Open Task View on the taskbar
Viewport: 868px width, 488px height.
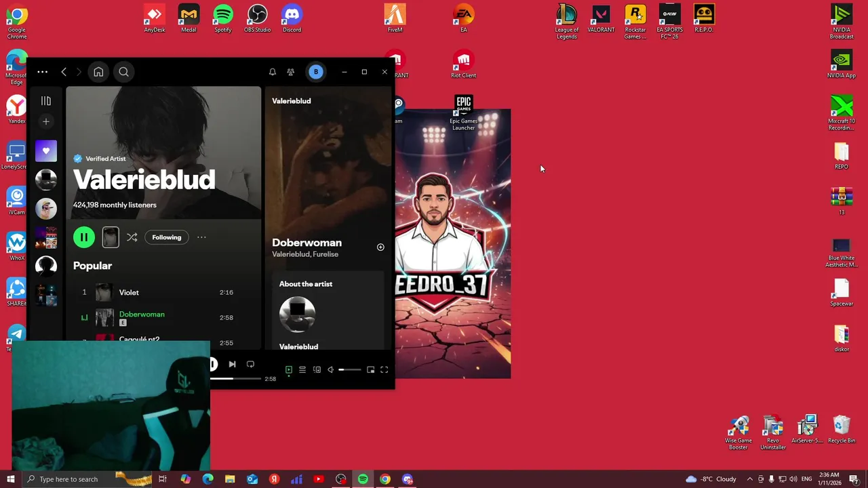[163, 479]
